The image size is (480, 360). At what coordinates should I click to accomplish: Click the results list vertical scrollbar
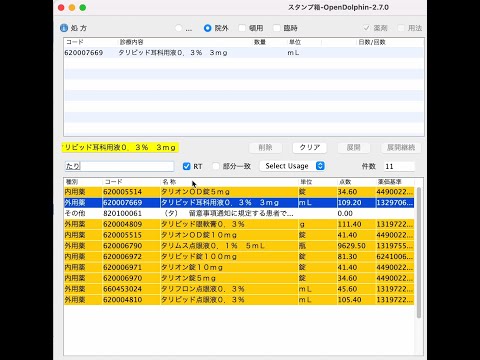tap(419, 252)
